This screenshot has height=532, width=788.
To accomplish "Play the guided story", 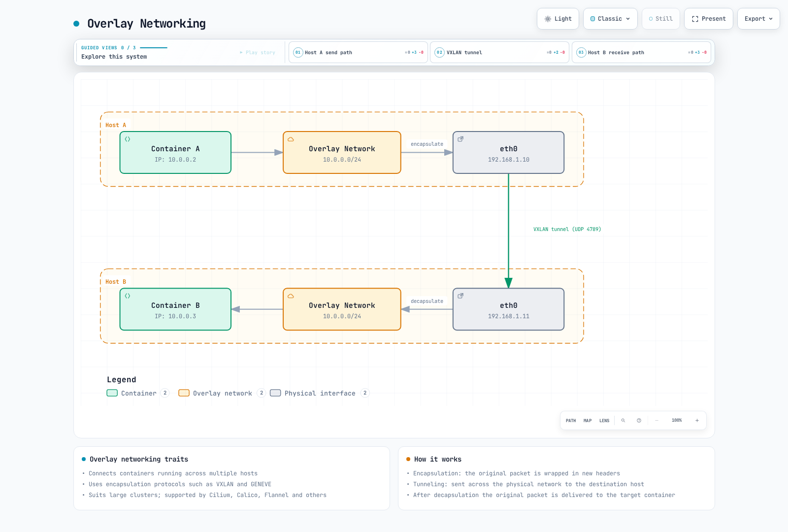I will (258, 52).
